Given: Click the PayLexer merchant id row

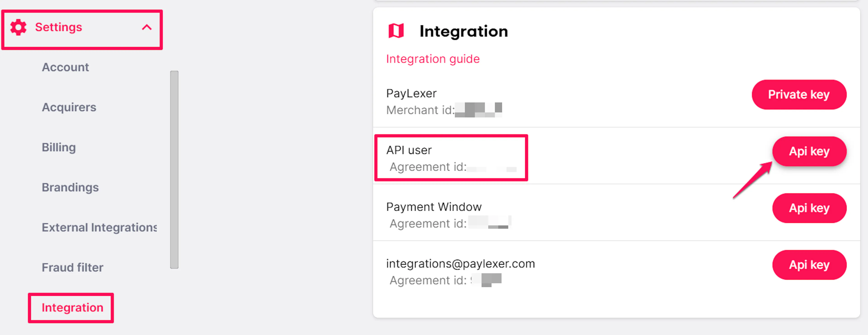Looking at the screenshot, I should [x=616, y=101].
